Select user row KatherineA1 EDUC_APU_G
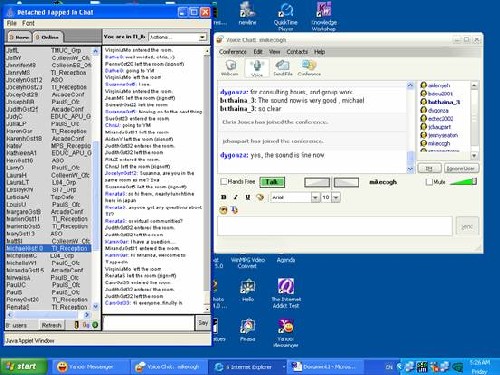The image size is (500, 375). [x=48, y=153]
